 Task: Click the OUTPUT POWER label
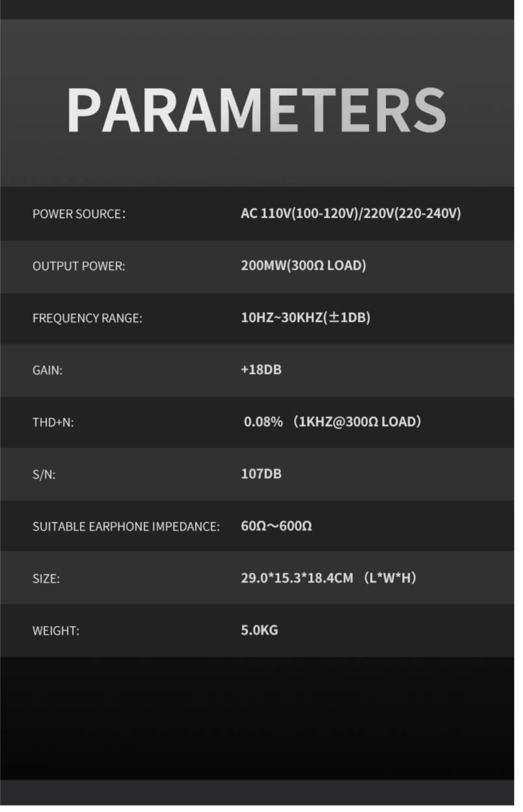click(79, 266)
